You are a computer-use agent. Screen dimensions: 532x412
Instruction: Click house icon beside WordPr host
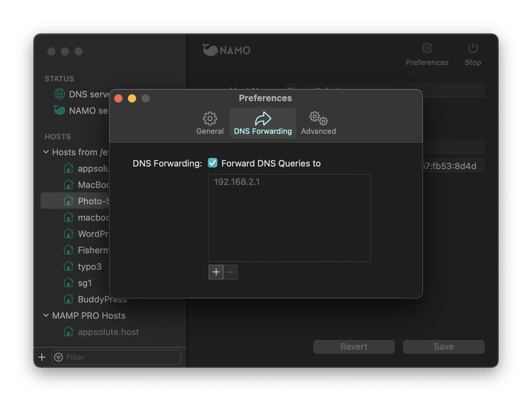(x=68, y=233)
